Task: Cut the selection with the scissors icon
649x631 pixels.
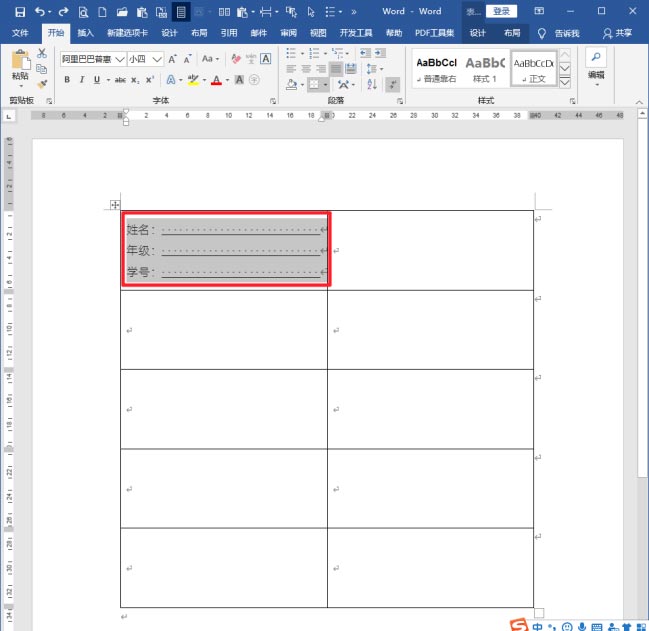Action: [42, 53]
